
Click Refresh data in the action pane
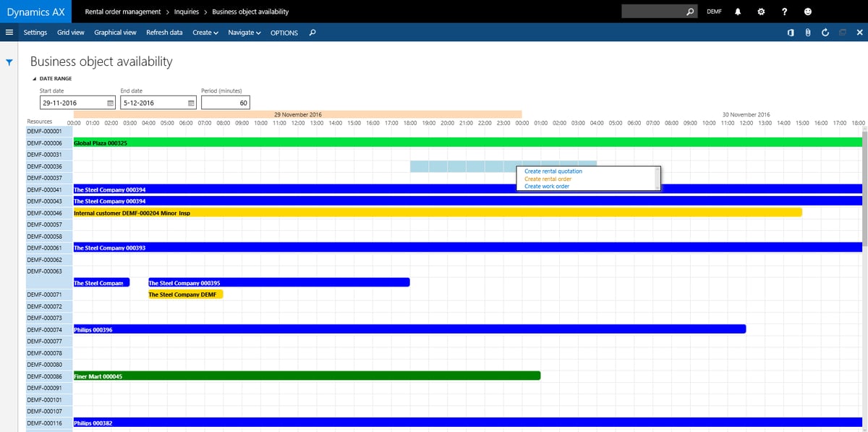pyautogui.click(x=165, y=33)
